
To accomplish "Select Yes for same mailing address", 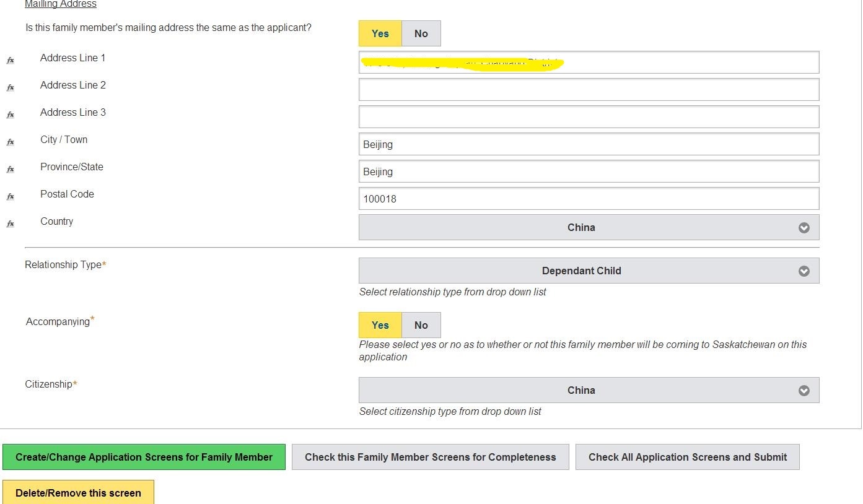I will coord(380,33).
